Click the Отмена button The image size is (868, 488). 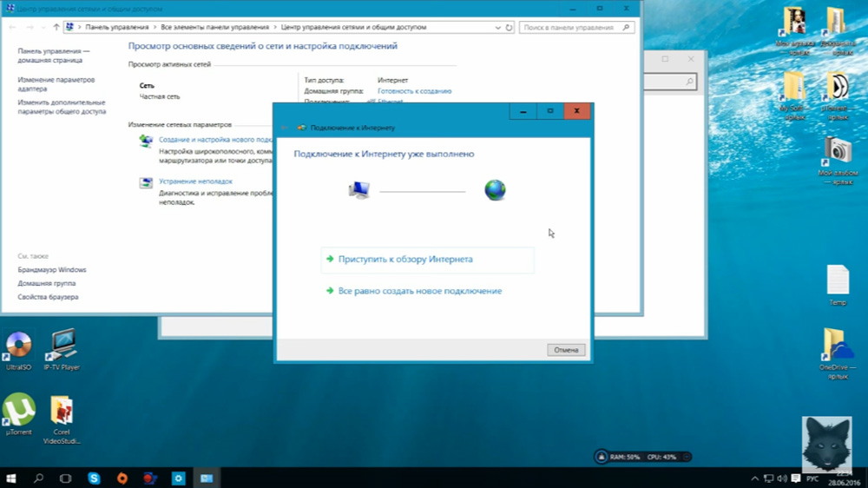(x=566, y=350)
